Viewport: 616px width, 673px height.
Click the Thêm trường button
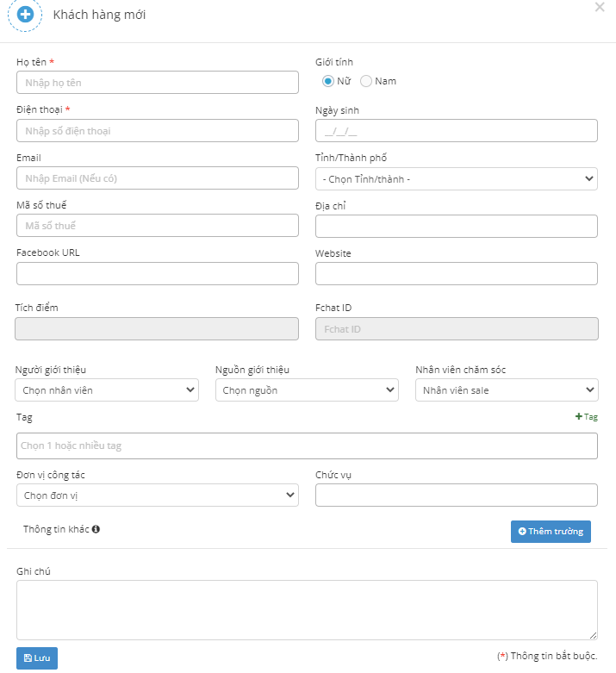551,531
